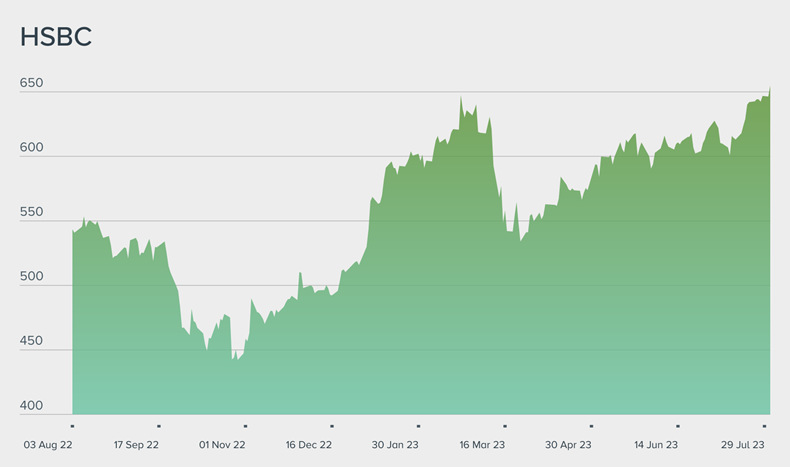Screen dimensions: 790x467
Task: Click the 16 Dec 22 date label
Action: tap(309, 445)
